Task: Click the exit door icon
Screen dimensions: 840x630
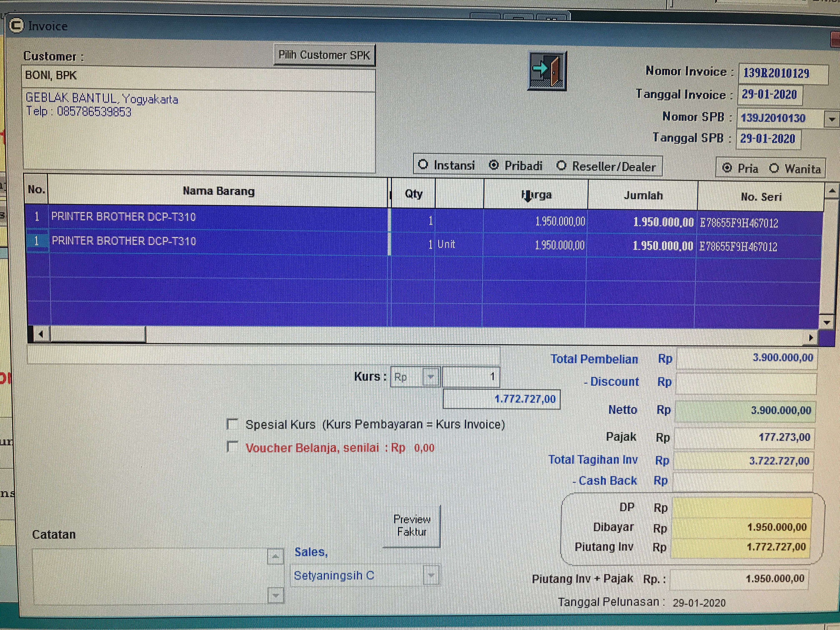Action: (547, 71)
